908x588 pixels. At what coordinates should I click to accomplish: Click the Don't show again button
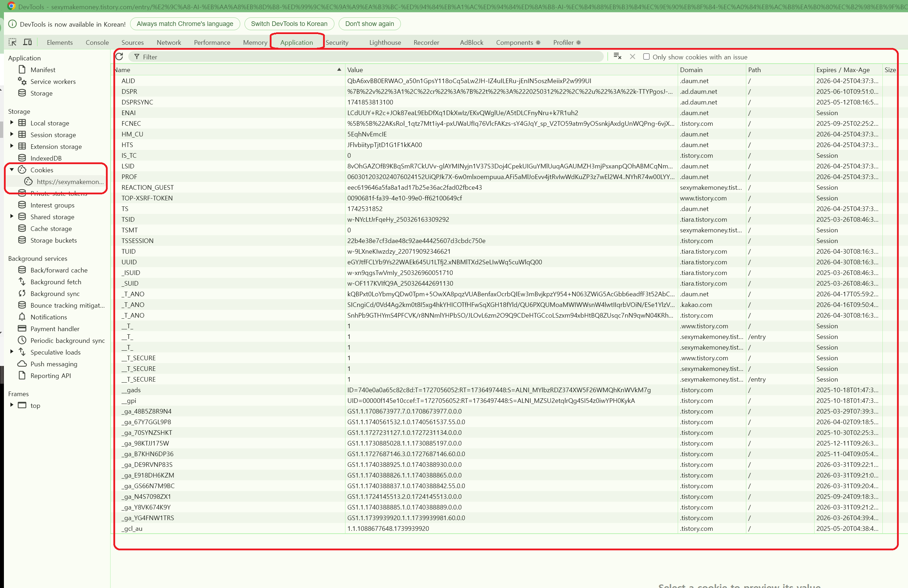click(x=369, y=24)
